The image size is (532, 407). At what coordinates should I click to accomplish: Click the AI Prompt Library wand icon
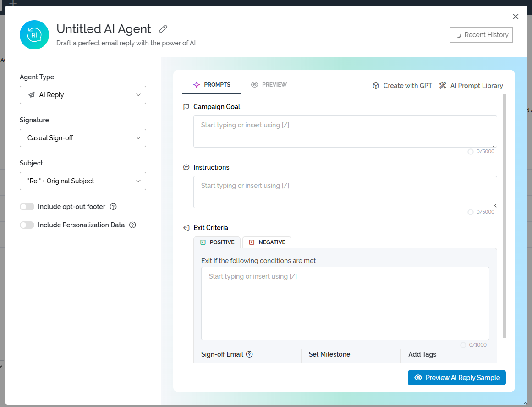(x=443, y=86)
